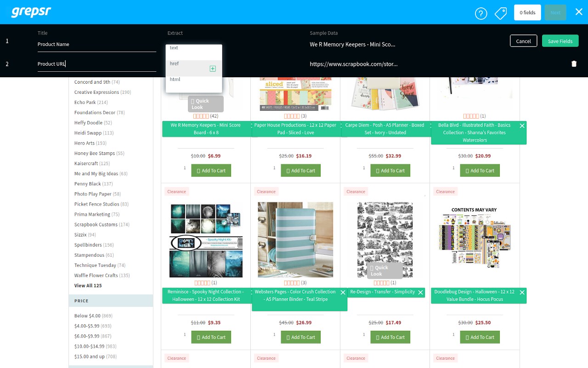Click the 0 fields button
Image resolution: width=588 pixels, height=368 pixels.
[x=527, y=12]
